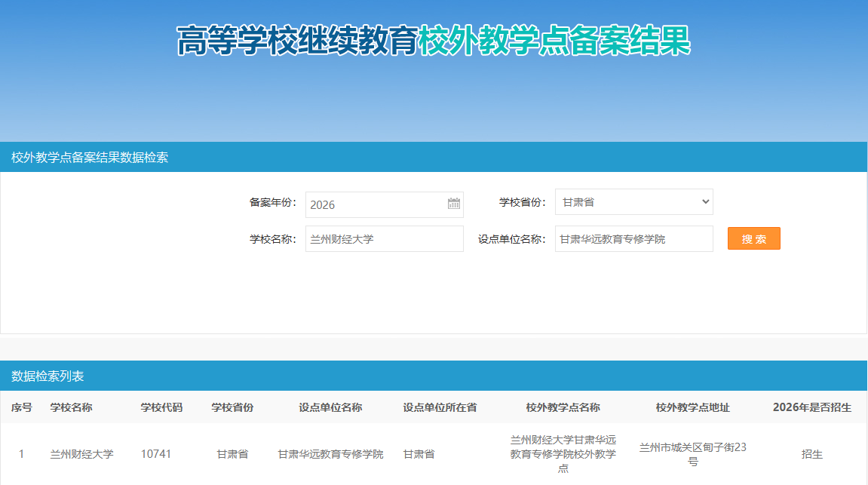Click the 设点单位名称 table column header
The height and width of the screenshot is (485, 868).
click(x=330, y=407)
